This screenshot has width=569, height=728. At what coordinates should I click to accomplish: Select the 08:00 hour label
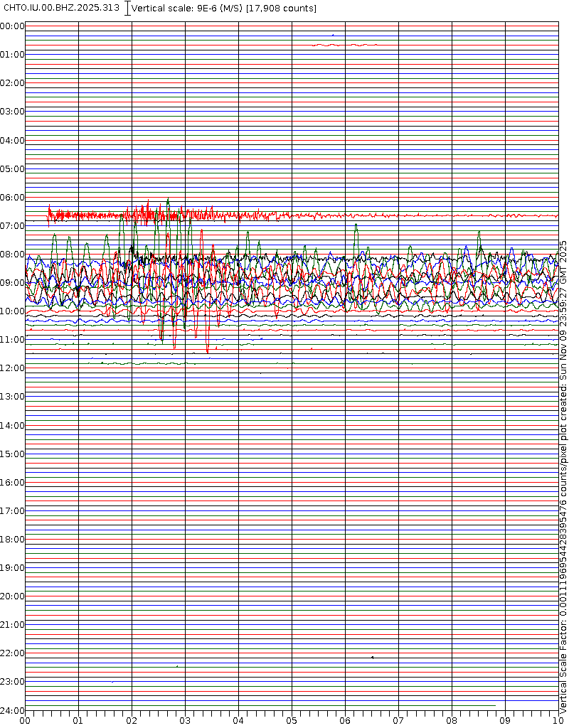click(x=13, y=255)
